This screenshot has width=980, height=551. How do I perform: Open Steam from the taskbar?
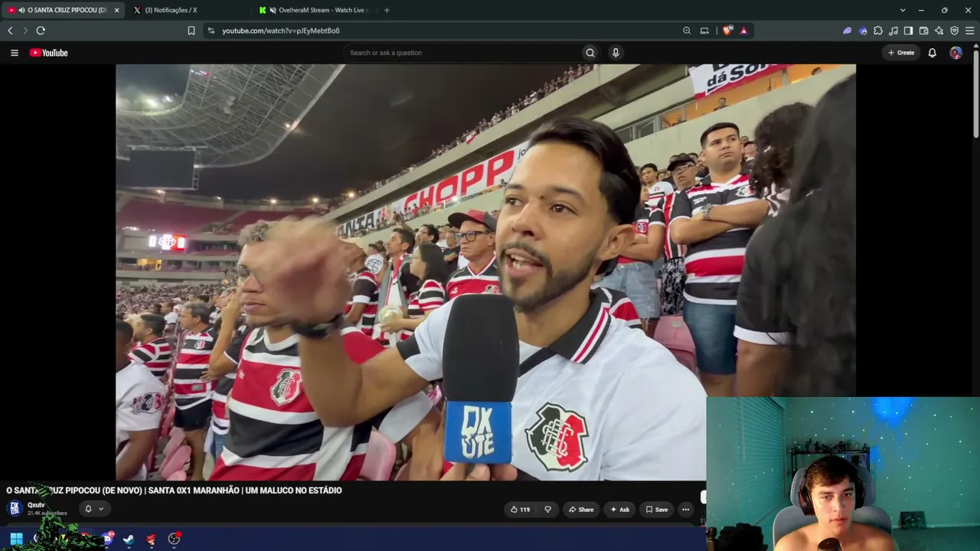(129, 539)
